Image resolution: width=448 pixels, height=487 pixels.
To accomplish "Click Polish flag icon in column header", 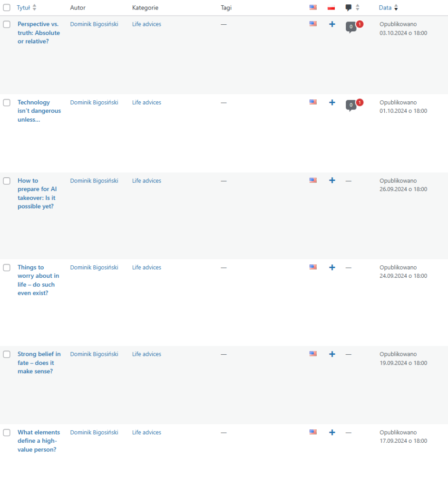I will pyautogui.click(x=331, y=8).
